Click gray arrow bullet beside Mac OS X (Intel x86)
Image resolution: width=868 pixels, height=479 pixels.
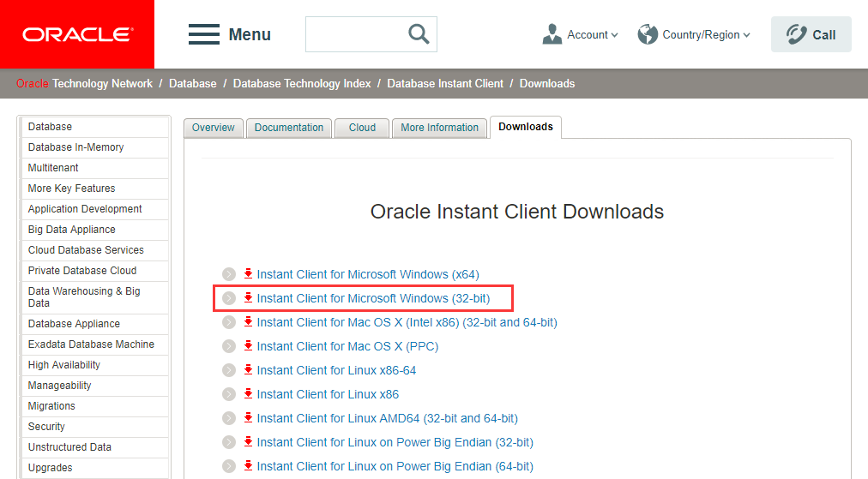(x=229, y=322)
